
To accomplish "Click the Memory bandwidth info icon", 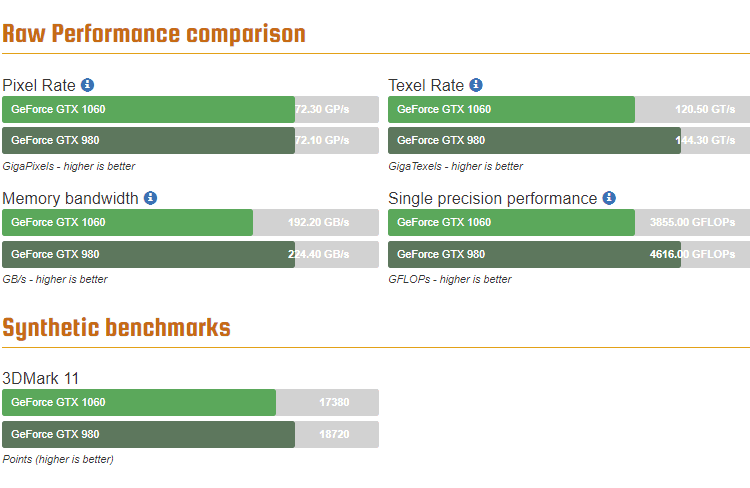I will pos(149,198).
